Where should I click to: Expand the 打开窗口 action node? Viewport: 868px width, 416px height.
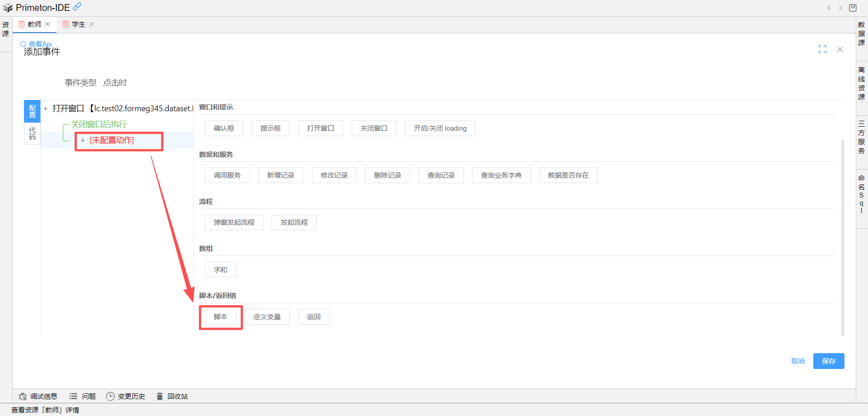click(46, 109)
